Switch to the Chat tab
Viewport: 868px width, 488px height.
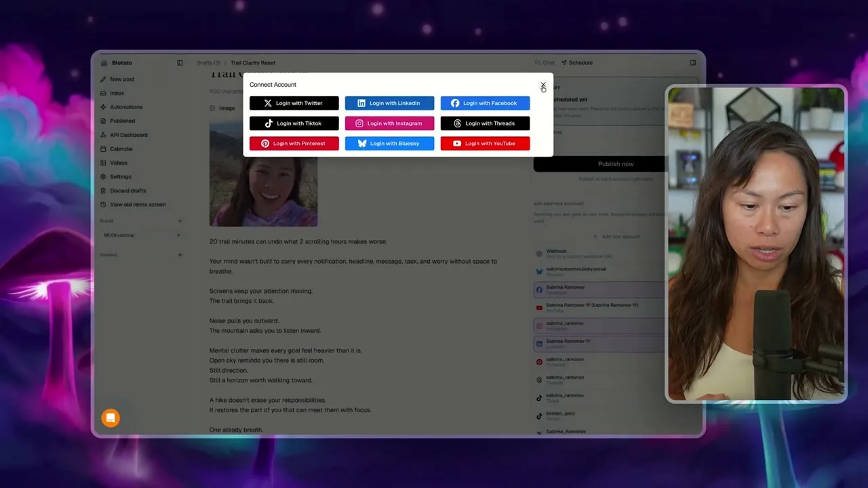tap(545, 62)
